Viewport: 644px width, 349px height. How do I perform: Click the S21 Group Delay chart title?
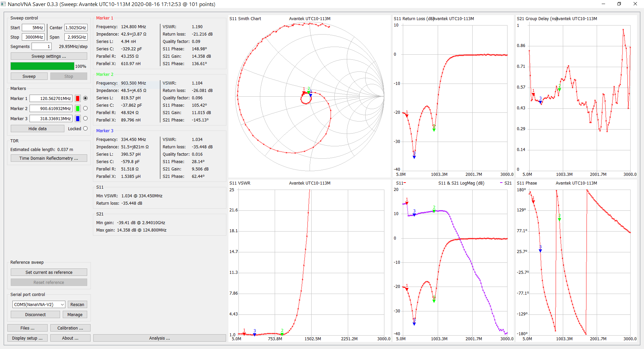click(537, 18)
